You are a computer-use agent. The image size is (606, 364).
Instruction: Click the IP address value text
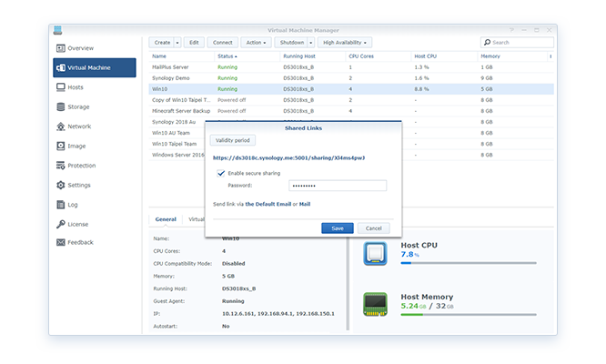pos(278,314)
